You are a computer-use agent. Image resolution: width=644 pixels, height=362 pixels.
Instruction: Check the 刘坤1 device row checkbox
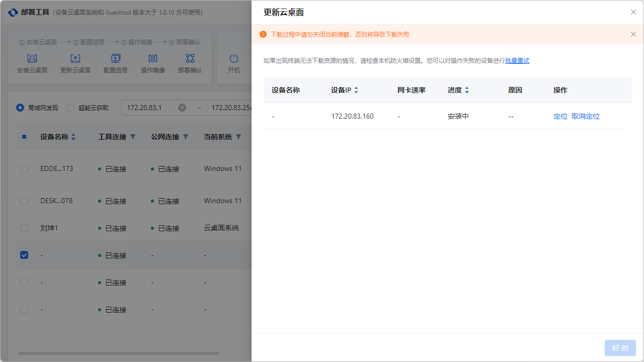tap(24, 228)
